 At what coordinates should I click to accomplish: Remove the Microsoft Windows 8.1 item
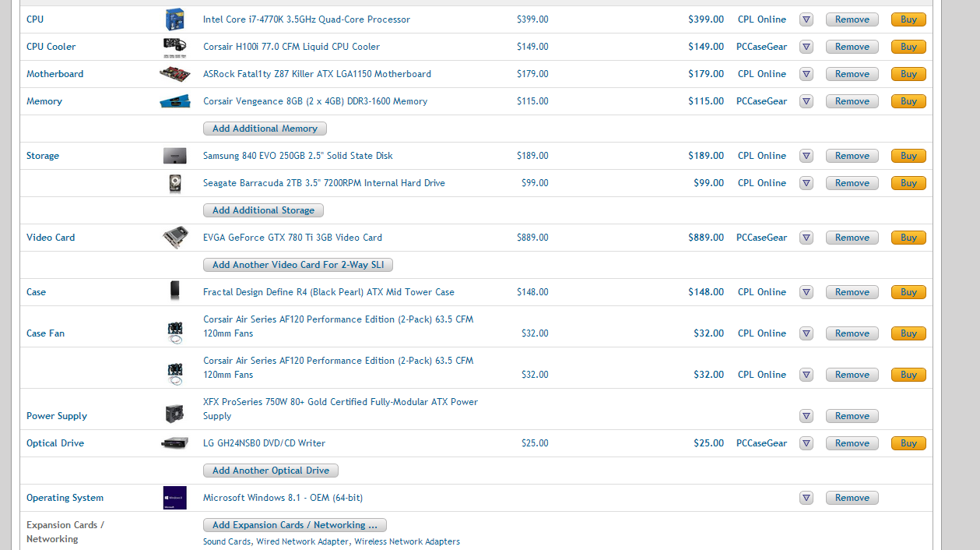point(852,498)
